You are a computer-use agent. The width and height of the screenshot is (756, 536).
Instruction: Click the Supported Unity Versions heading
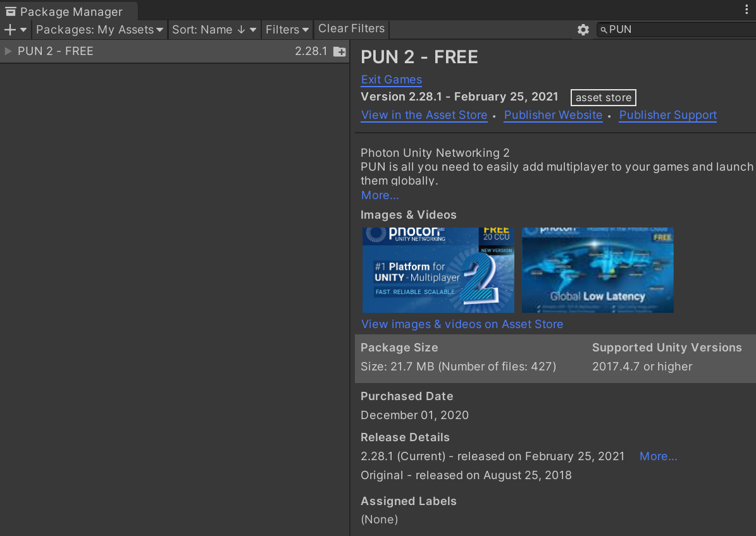(667, 348)
